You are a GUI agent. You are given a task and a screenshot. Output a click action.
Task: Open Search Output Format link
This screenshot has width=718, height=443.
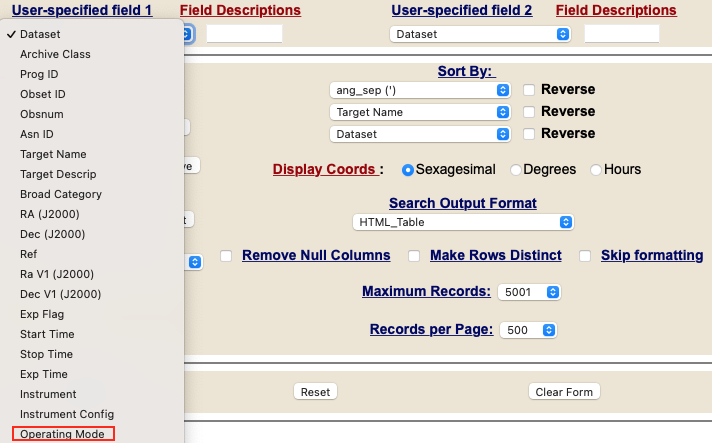[x=462, y=203]
